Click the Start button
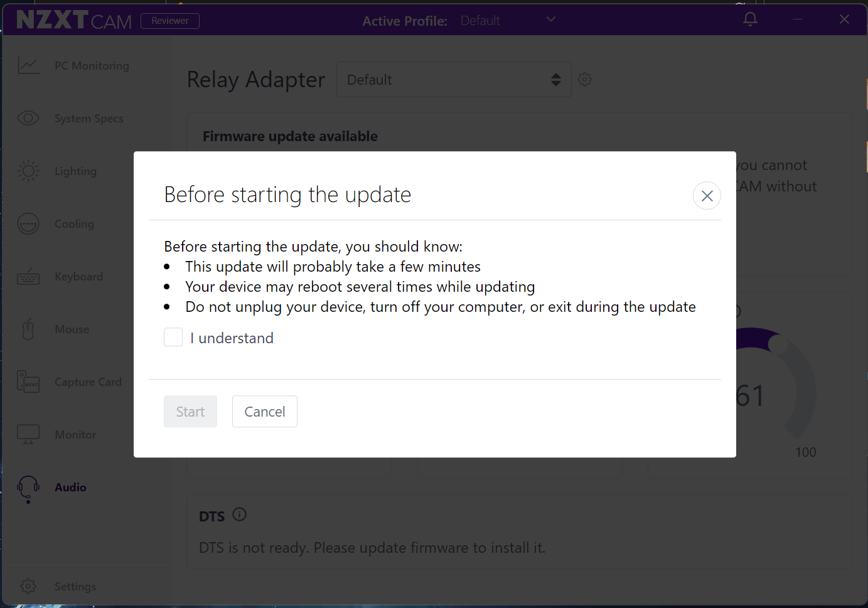 click(x=190, y=412)
